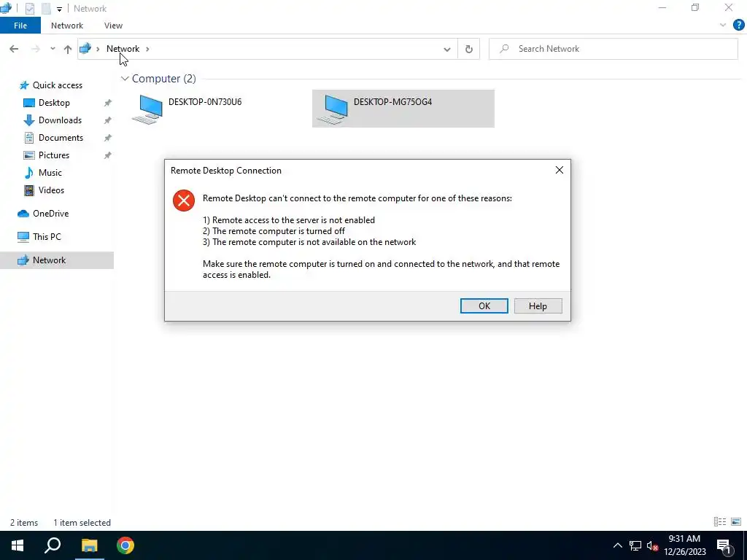Click the muted volume tray icon
Screen dimensions: 747x560
pos(653,545)
